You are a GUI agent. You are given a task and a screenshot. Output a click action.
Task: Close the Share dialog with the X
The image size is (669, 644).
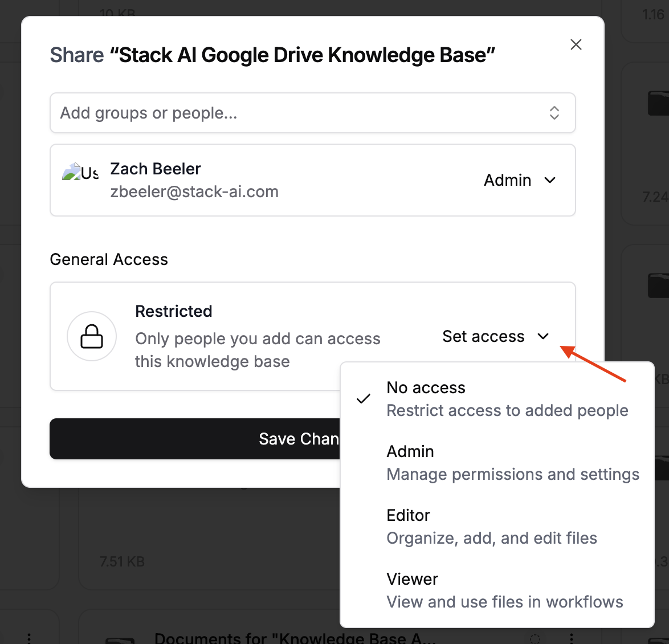click(576, 44)
